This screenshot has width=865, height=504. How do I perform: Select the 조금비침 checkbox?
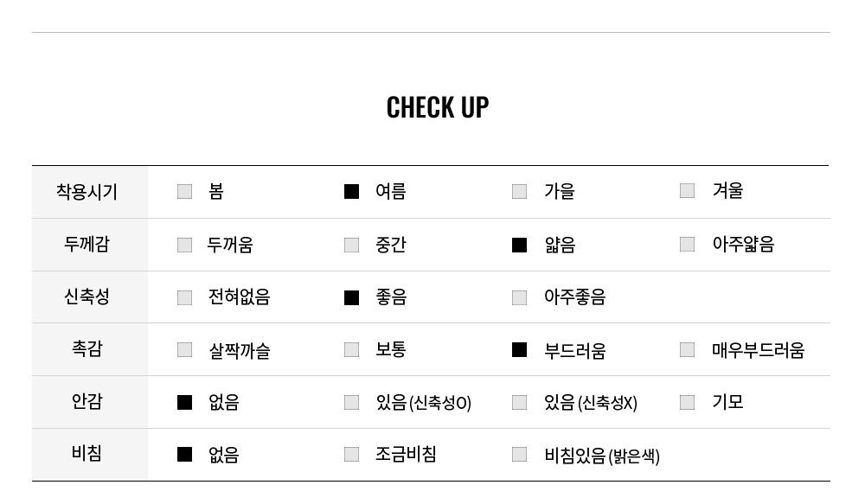(x=351, y=455)
